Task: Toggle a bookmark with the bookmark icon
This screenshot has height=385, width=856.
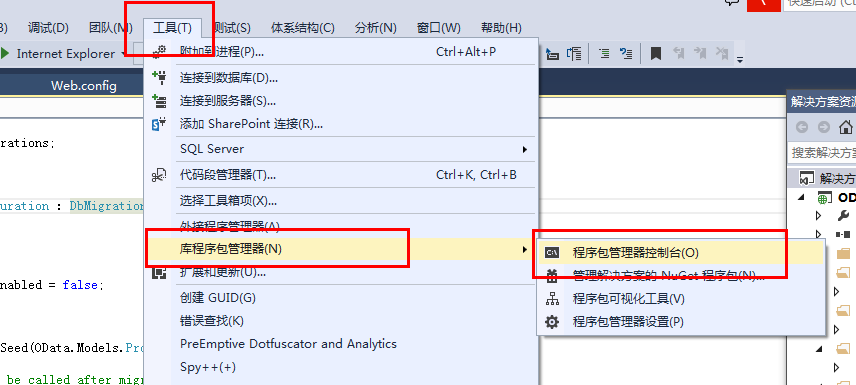Action: (656, 54)
